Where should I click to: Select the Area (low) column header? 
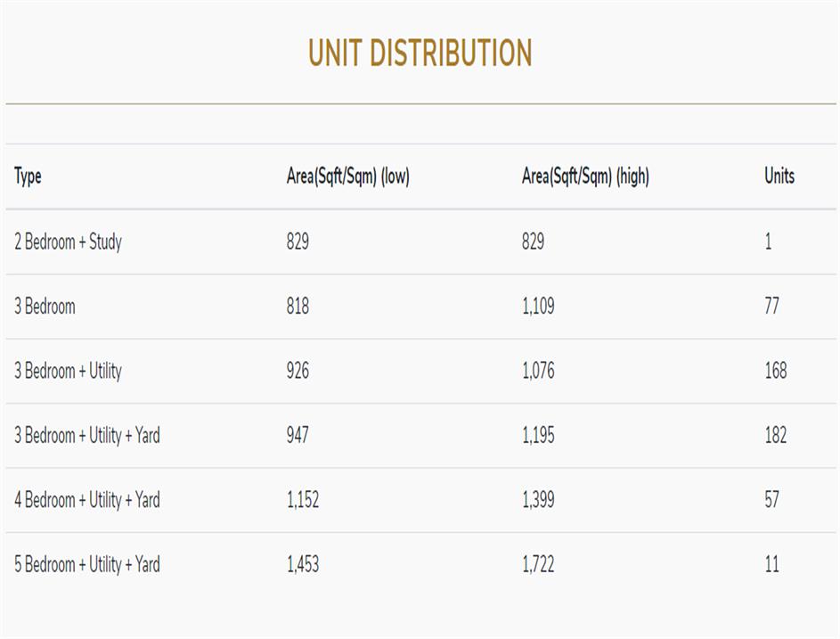click(x=347, y=176)
